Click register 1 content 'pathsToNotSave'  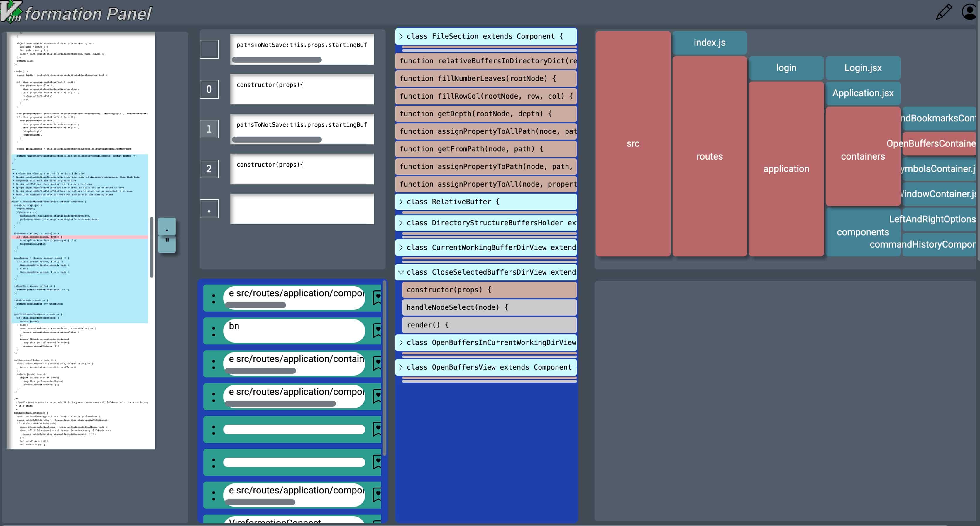(x=302, y=129)
